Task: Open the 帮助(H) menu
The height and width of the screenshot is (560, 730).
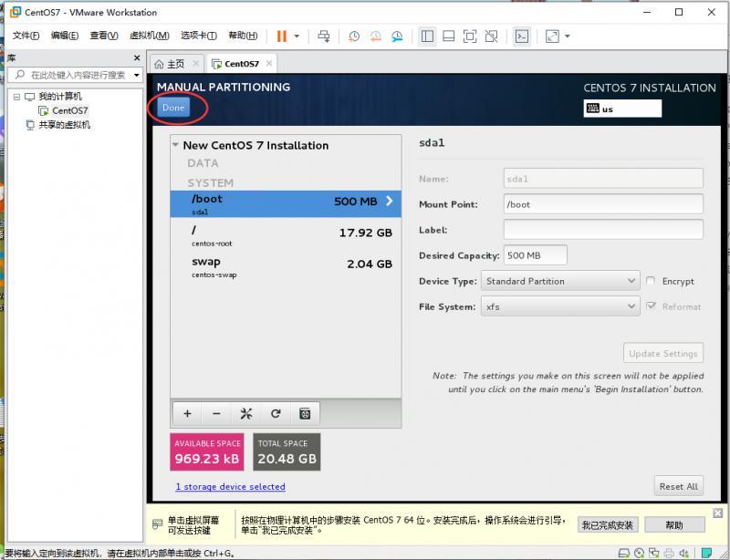Action: coord(243,36)
